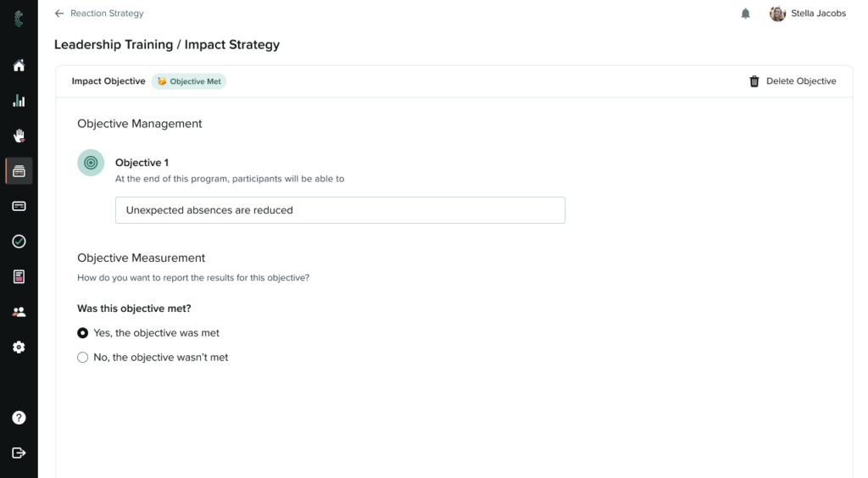The image size is (868, 478).
Task: Open the document report sidebar icon
Action: point(19,276)
